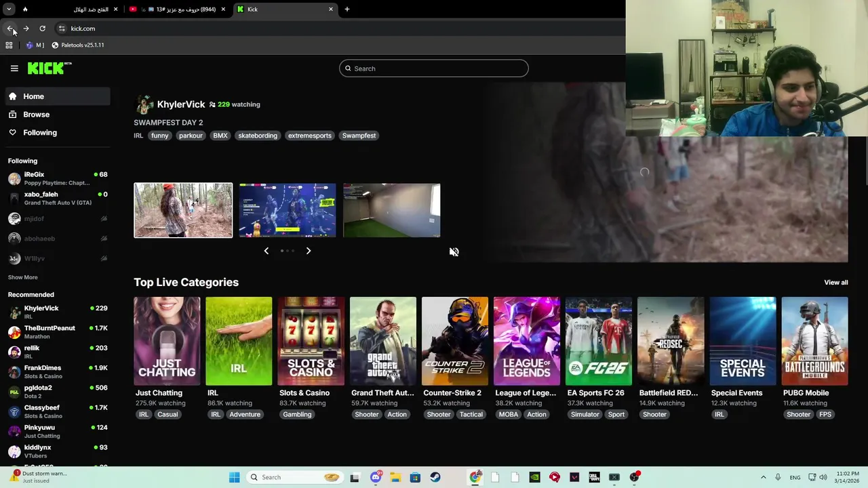
Task: Switch to the Kick tab
Action: [285, 9]
